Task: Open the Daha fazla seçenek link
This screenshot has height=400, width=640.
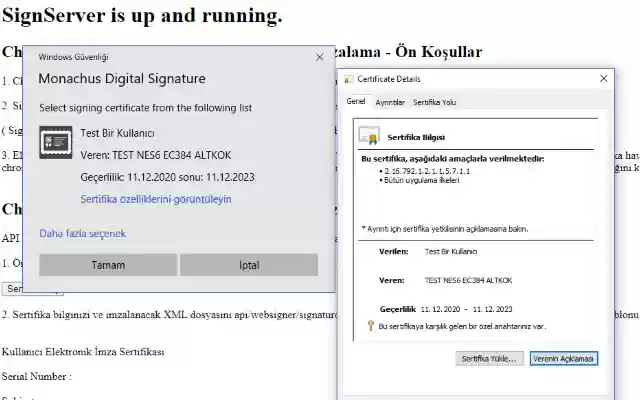Action: point(82,233)
